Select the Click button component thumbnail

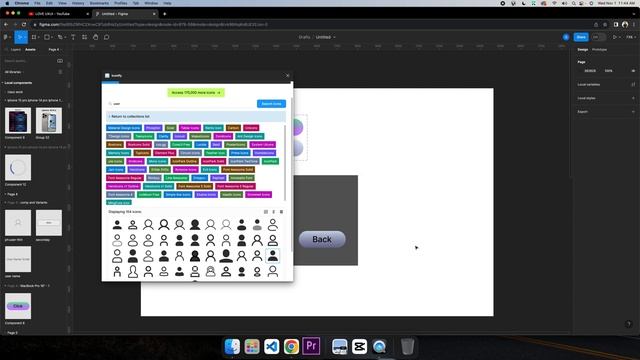18,306
